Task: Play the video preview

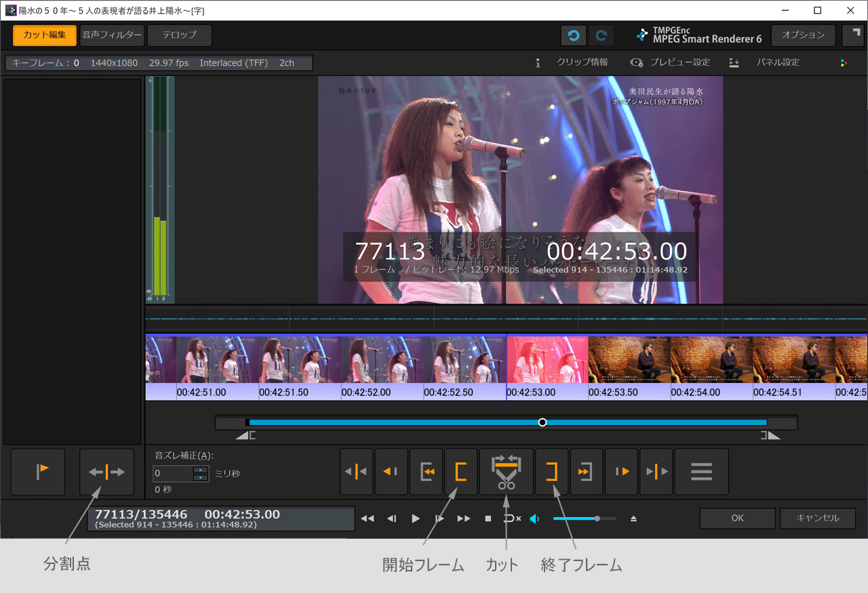Action: [416, 518]
